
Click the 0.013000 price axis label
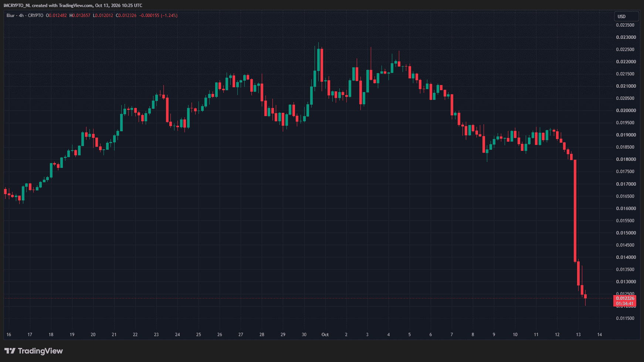point(626,282)
